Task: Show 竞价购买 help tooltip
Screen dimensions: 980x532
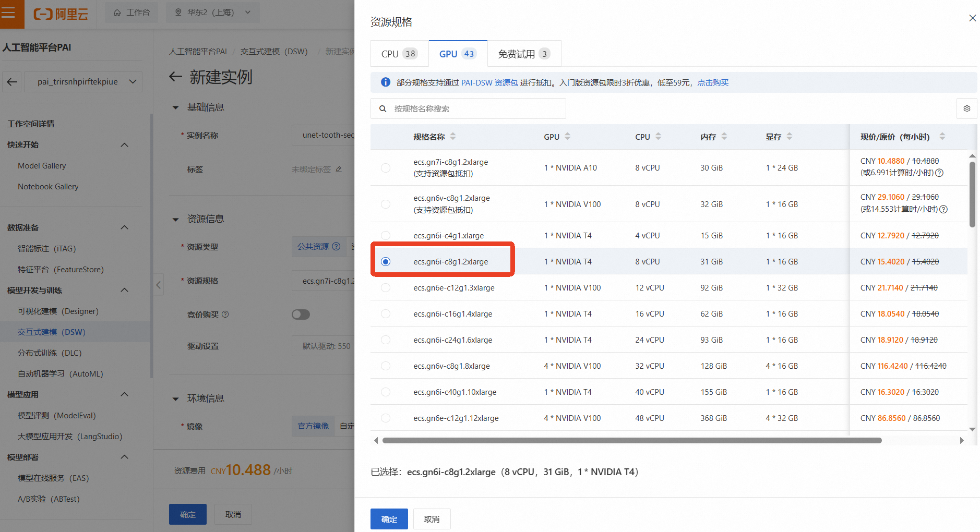Action: point(225,315)
